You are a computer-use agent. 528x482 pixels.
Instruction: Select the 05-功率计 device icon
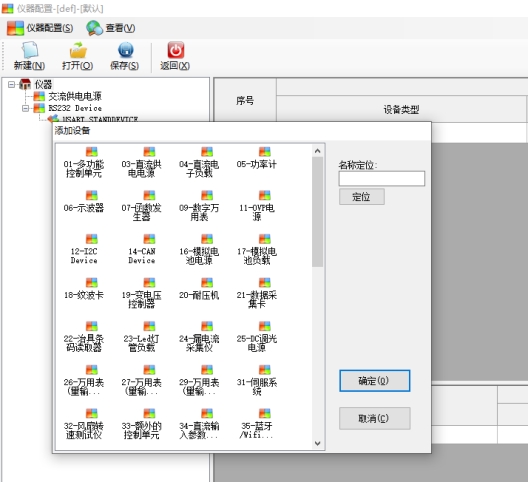point(265,152)
